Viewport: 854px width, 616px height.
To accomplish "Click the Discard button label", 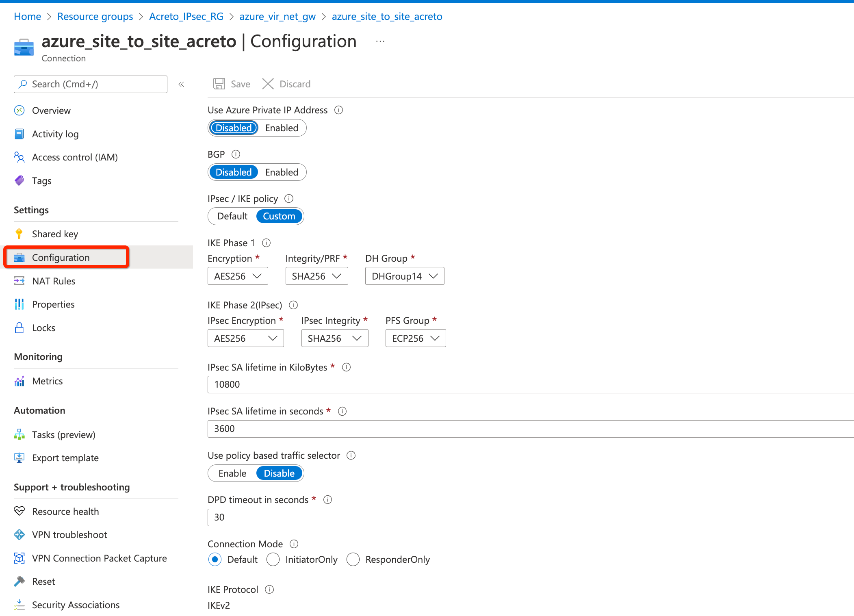I will tap(295, 84).
